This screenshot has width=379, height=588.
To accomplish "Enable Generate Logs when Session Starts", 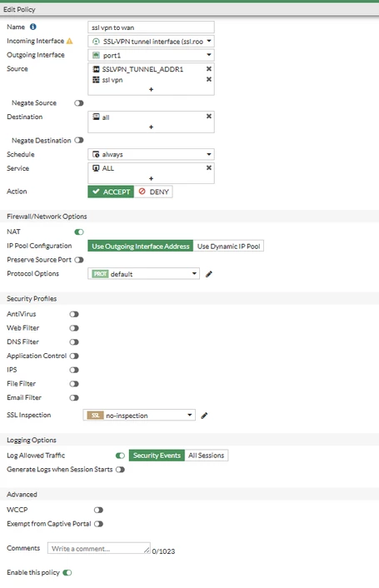I will 120,469.
